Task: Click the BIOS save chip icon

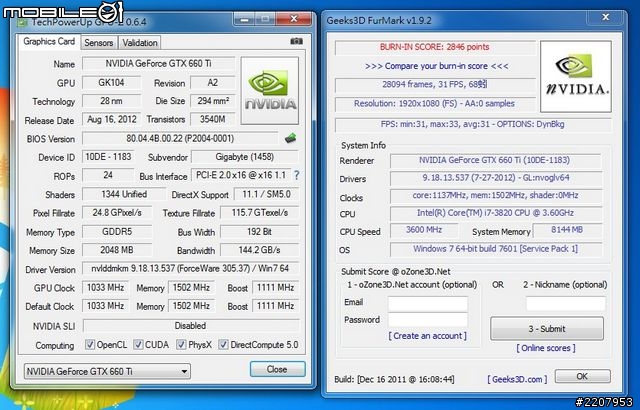Action: click(290, 138)
